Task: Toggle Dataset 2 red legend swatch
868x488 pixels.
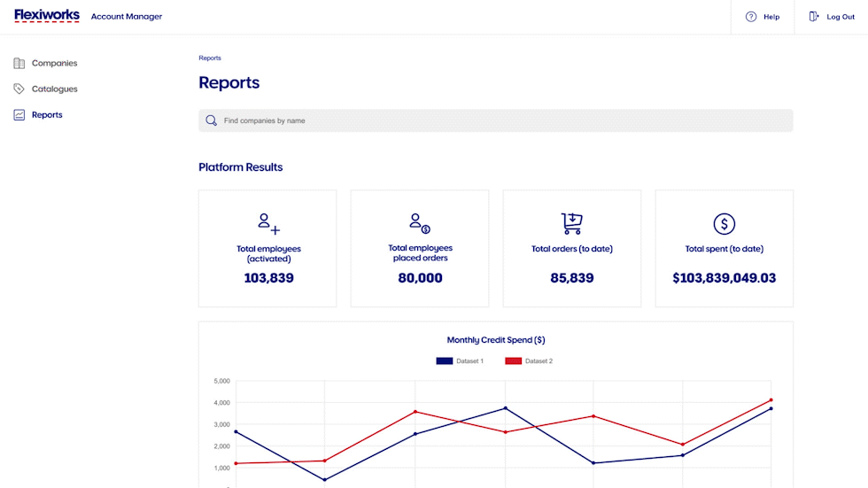Action: pyautogui.click(x=513, y=360)
